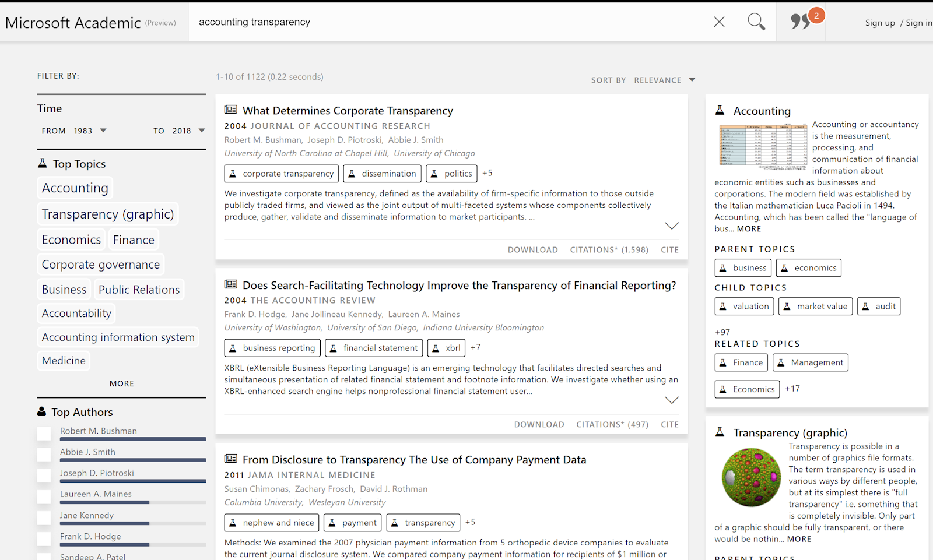This screenshot has height=560, width=933.
Task: Check the Joseph D. Piotroski author filter
Action: (44, 476)
